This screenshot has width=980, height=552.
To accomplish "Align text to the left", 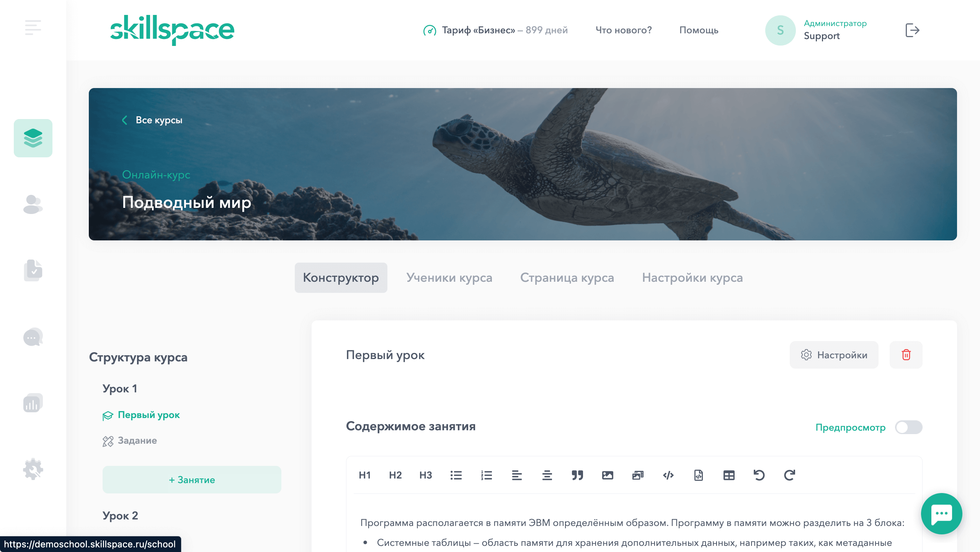I will pyautogui.click(x=516, y=475).
